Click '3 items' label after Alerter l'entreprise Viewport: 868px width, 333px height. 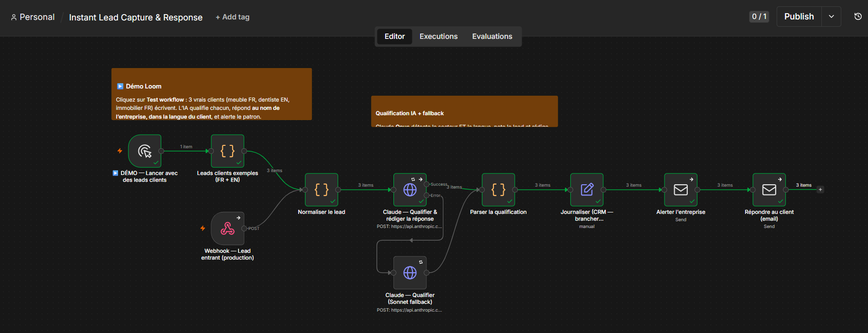(725, 185)
